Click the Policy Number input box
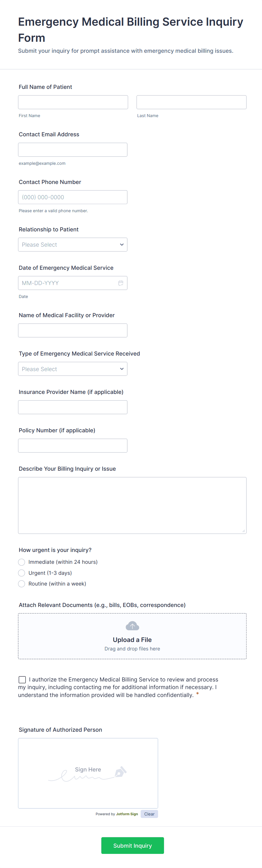The height and width of the screenshot is (868, 262). (x=73, y=446)
